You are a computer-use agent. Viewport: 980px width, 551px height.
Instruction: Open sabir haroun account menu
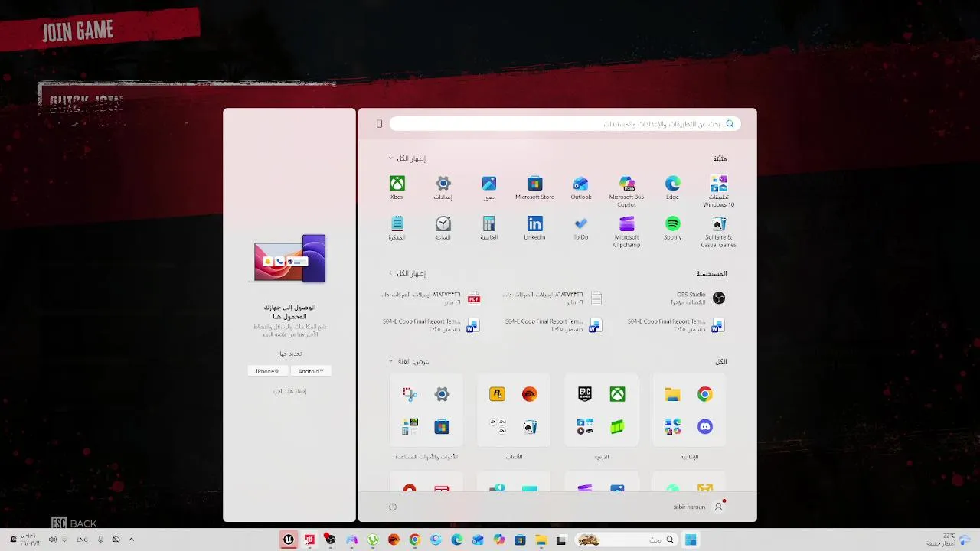[x=698, y=507]
